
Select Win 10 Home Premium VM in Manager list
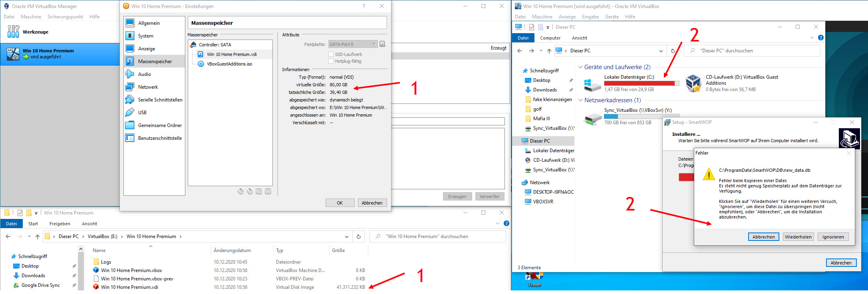pyautogui.click(x=60, y=54)
